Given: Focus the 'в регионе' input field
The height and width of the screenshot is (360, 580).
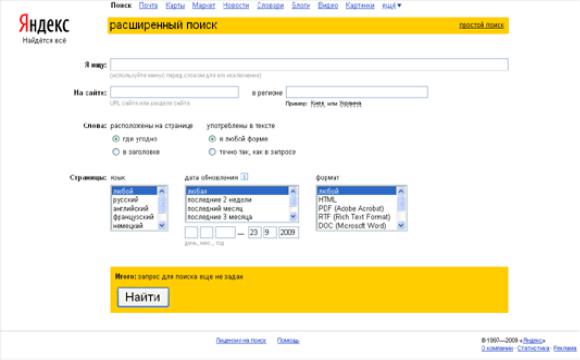Looking at the screenshot, I should pos(357,92).
